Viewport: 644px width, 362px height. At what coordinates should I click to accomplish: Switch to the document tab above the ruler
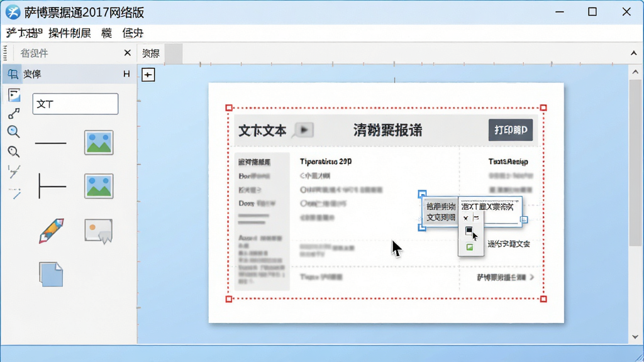click(151, 53)
